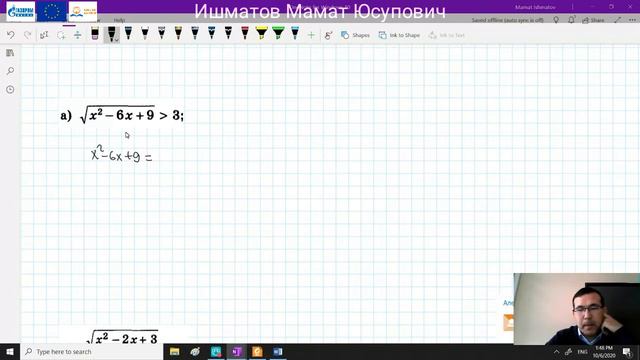
Task: Click the taskbar clock and date
Action: (604, 351)
